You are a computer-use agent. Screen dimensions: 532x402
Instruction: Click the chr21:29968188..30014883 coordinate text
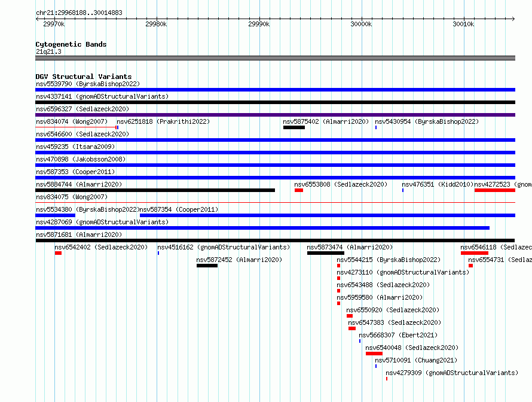pos(79,13)
